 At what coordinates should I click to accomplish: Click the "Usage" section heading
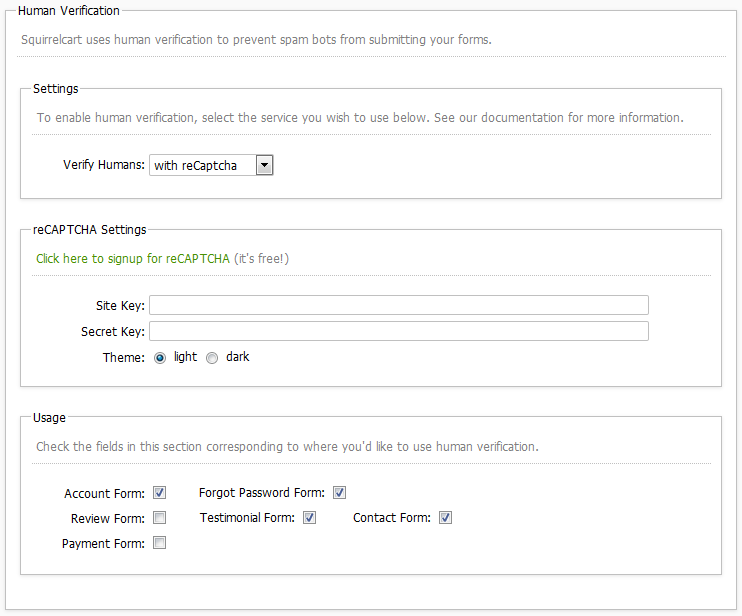49,416
